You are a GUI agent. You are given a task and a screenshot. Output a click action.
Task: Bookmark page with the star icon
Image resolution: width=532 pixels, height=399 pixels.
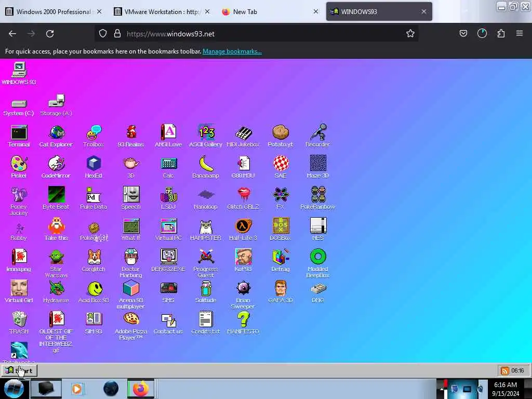tap(410, 33)
